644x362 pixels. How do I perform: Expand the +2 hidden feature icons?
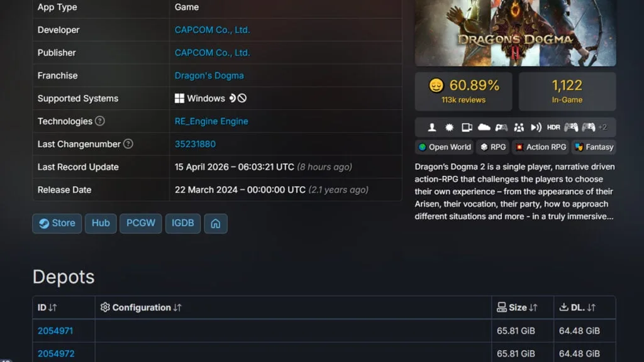602,128
